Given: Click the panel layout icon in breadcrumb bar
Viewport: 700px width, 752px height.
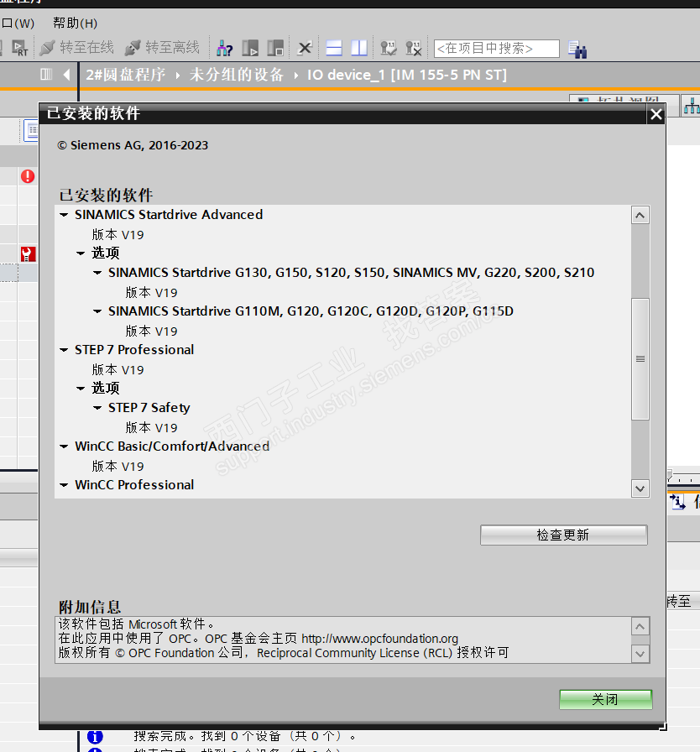Looking at the screenshot, I should pyautogui.click(x=46, y=75).
